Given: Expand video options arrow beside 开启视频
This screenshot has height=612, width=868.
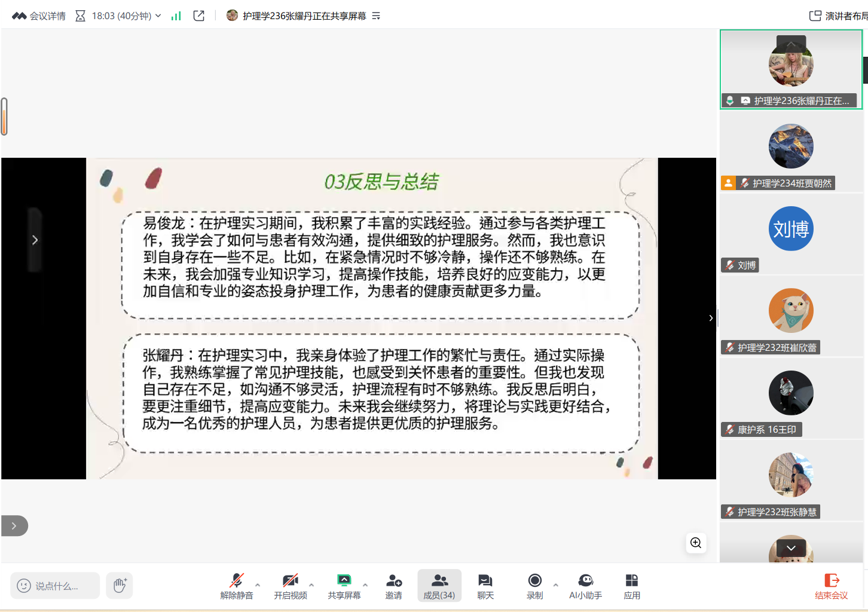Looking at the screenshot, I should (x=311, y=585).
